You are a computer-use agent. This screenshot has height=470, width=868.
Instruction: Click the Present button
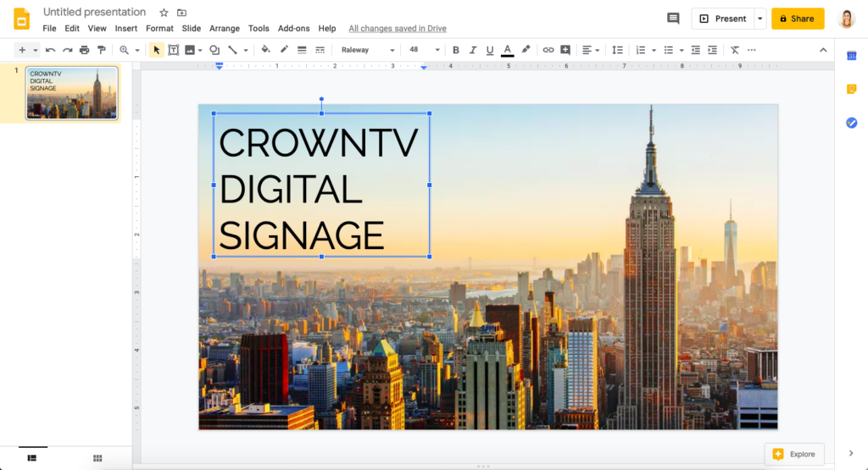(723, 19)
